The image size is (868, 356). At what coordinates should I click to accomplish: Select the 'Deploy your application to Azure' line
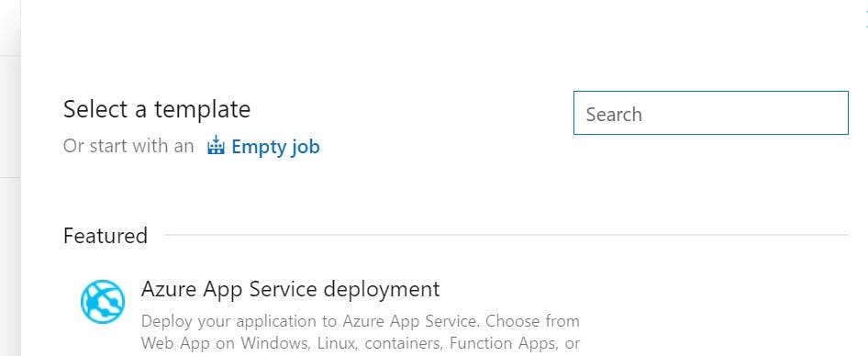361,321
